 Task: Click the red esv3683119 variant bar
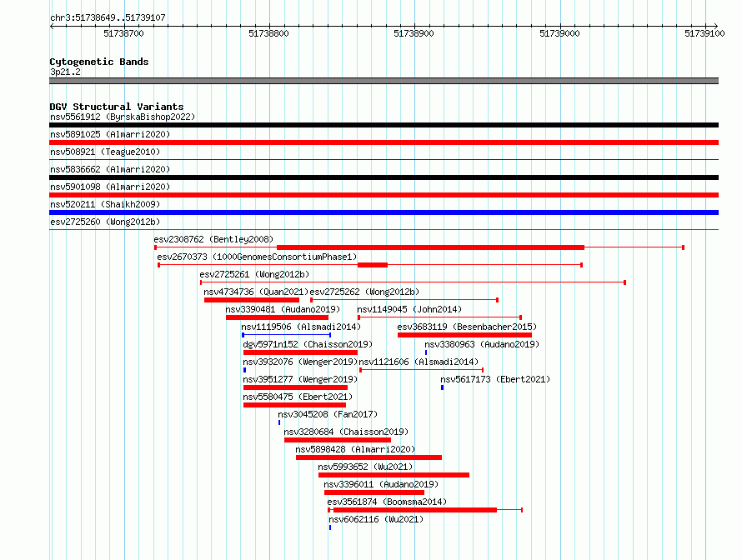(464, 335)
